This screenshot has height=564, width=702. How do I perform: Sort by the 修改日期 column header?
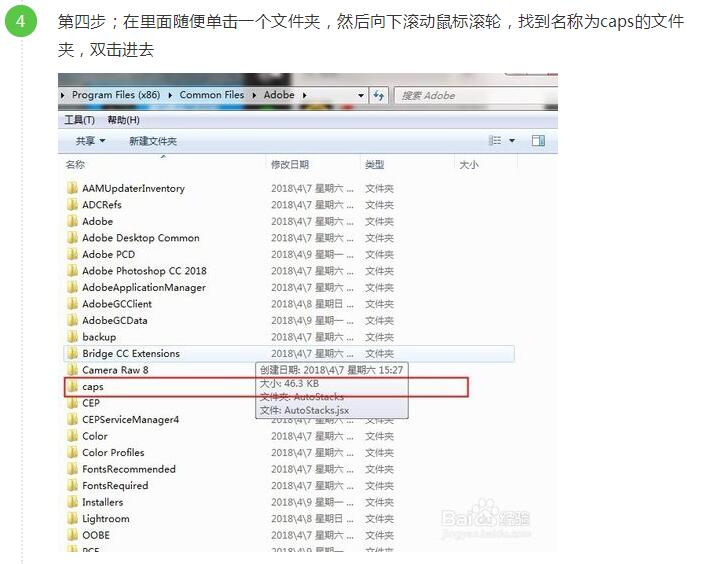(x=290, y=165)
